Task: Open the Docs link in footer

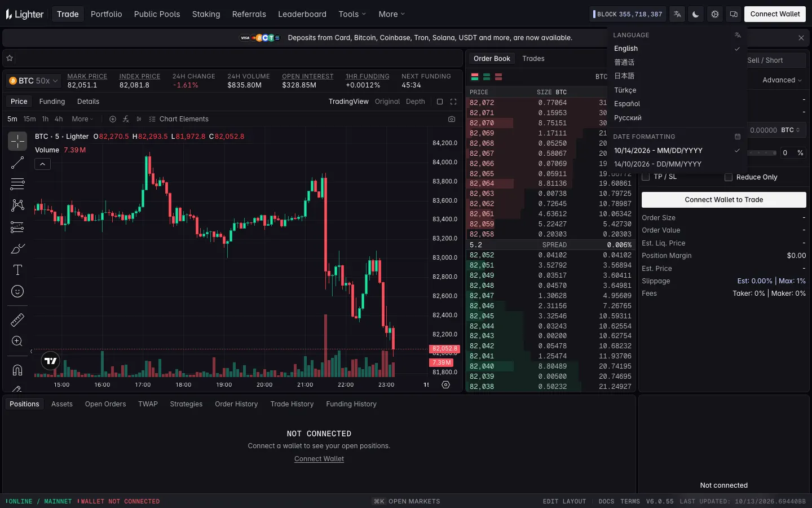Action: tap(607, 501)
